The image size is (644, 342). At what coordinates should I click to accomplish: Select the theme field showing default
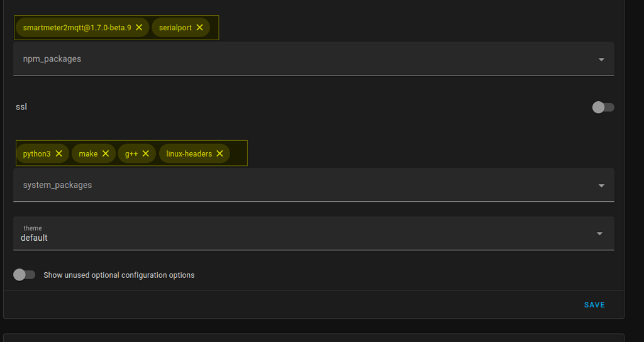(313, 233)
